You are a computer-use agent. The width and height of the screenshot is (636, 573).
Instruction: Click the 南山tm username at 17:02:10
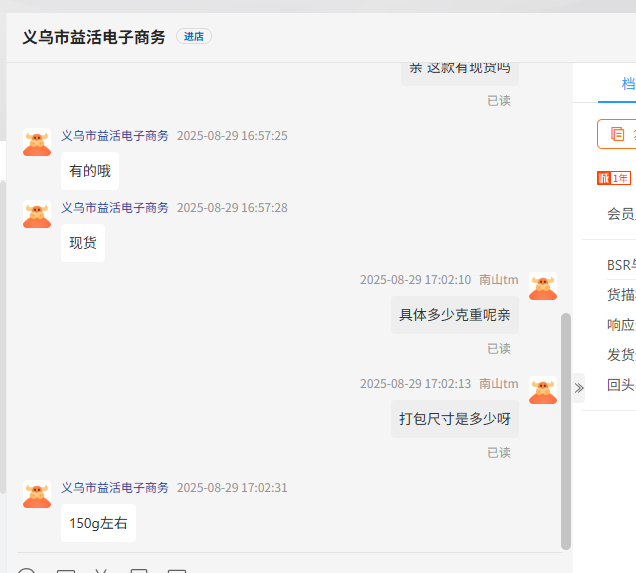click(x=498, y=280)
